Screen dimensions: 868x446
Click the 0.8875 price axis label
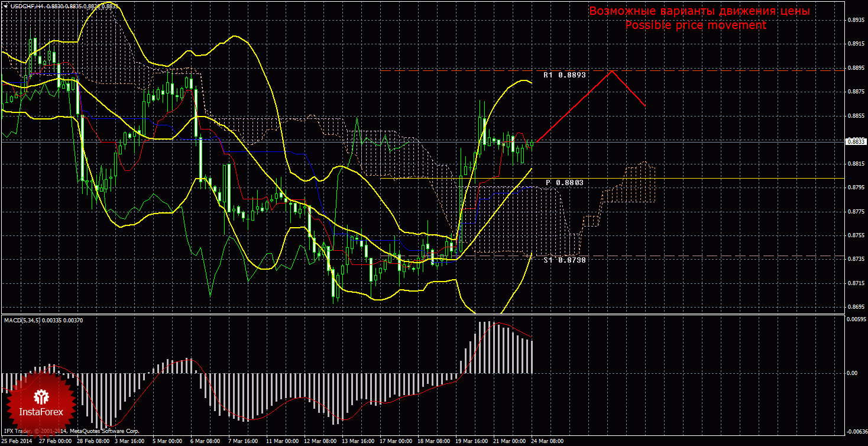pos(856,92)
